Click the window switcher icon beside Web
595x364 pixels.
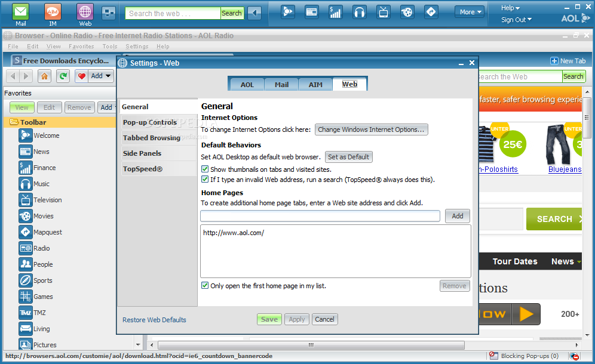[109, 13]
